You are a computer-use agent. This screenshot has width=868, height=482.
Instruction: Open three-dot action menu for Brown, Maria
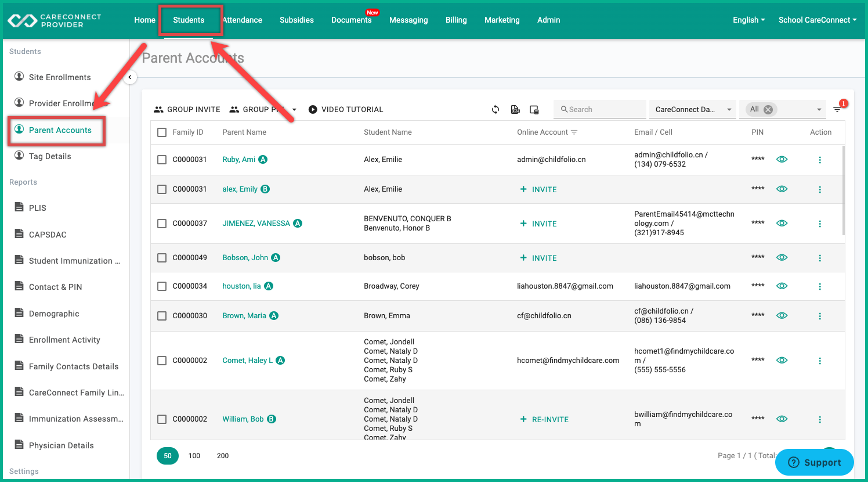(x=820, y=316)
